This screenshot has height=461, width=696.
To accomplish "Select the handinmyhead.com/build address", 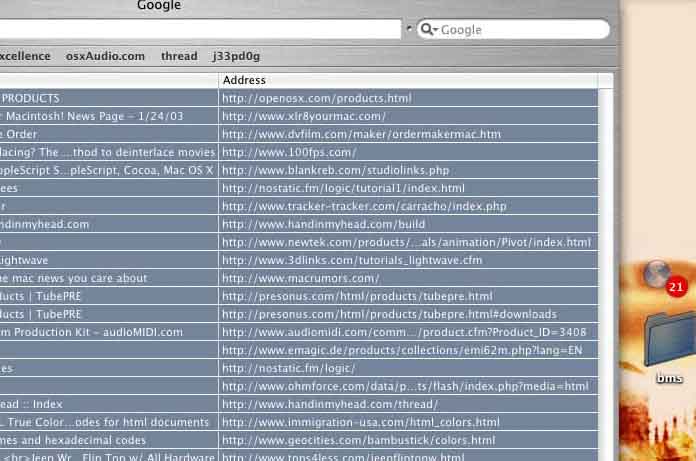I will (x=324, y=224).
